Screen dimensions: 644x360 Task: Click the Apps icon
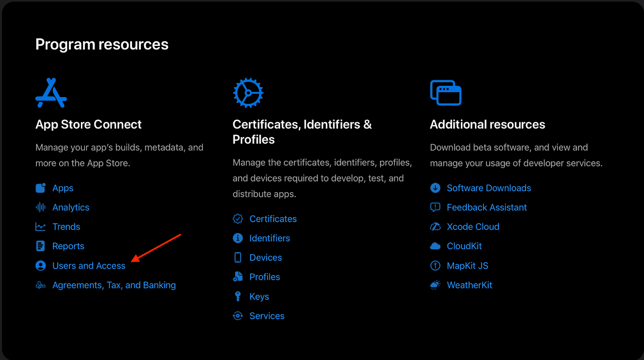(41, 188)
